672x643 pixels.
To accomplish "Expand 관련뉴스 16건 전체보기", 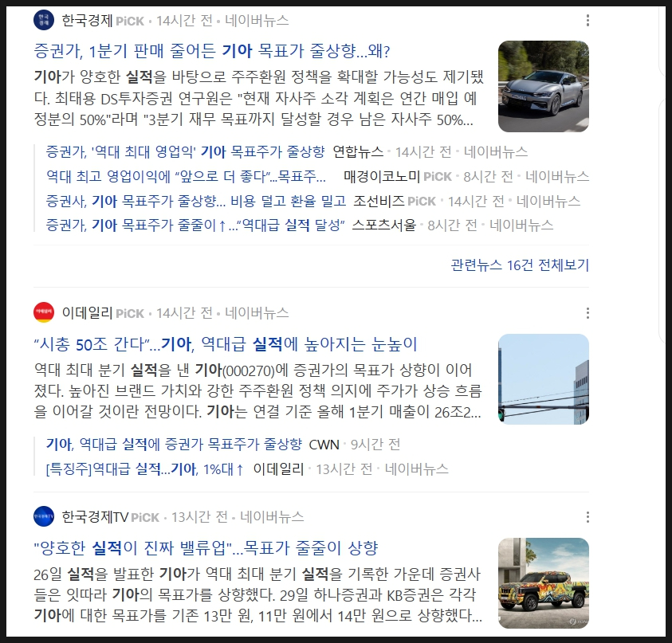I will (x=520, y=265).
